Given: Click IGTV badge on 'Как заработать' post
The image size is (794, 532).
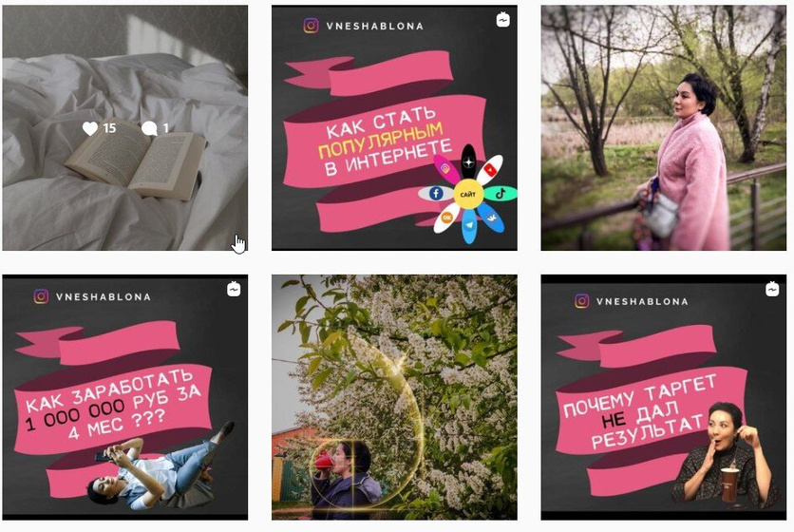Looking at the screenshot, I should [x=234, y=290].
